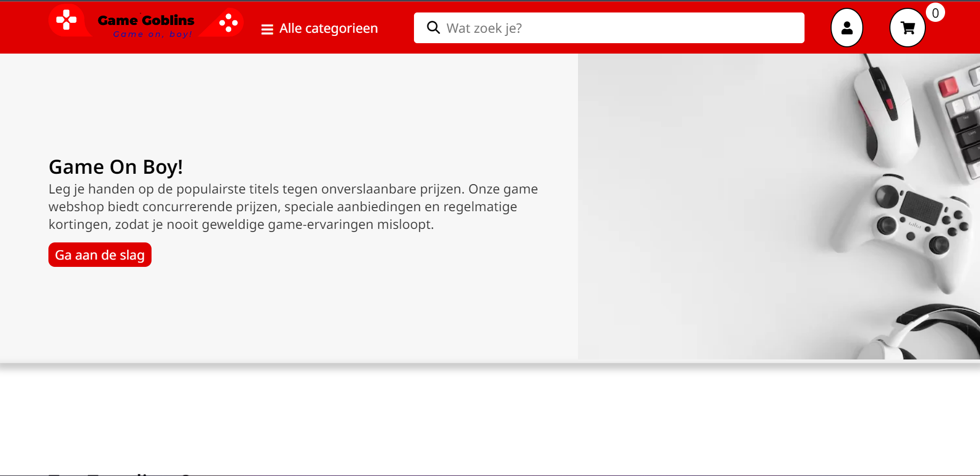
Task: Expand the Alle categorieen menu
Action: pos(328,29)
